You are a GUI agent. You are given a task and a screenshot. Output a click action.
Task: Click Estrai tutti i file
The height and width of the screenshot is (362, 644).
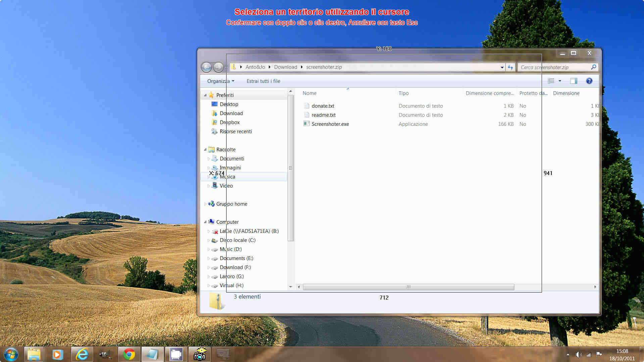263,81
